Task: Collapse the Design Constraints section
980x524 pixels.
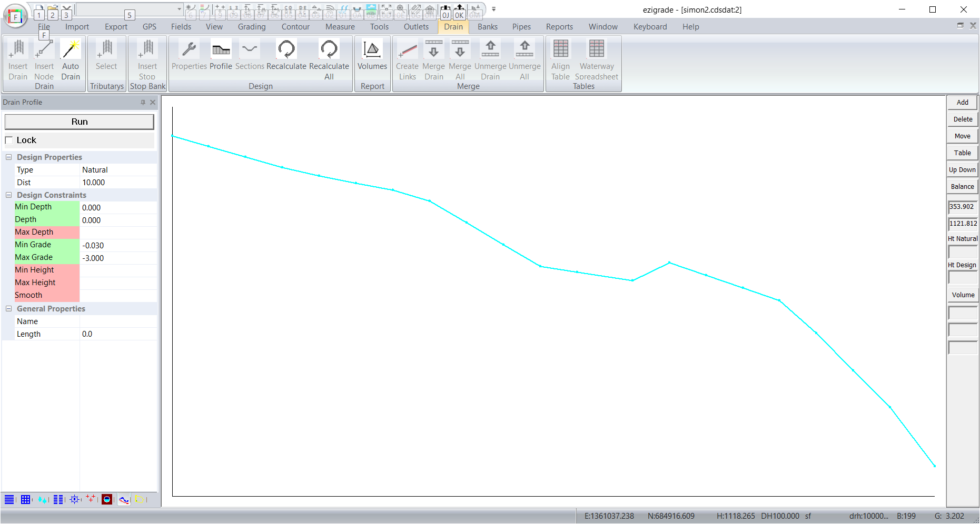Action: tap(9, 195)
